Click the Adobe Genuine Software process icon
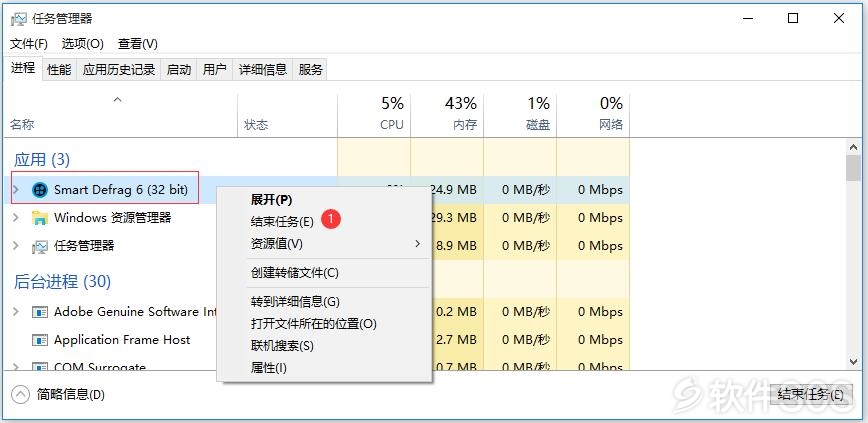The image size is (868, 423). tap(40, 312)
